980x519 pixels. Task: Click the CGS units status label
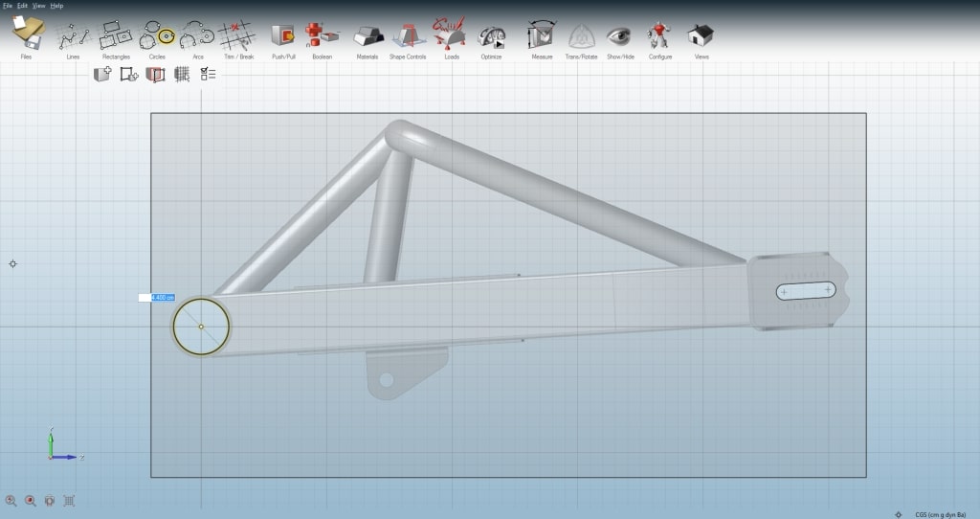941,514
